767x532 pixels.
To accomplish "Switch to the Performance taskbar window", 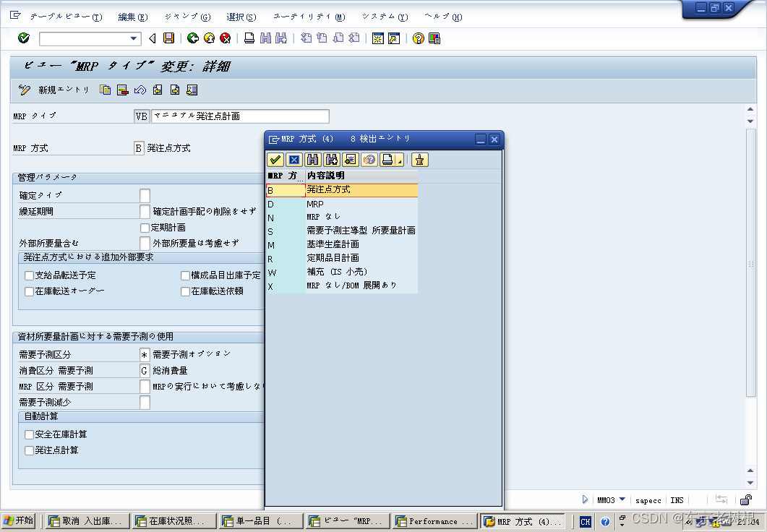I will point(434,521).
